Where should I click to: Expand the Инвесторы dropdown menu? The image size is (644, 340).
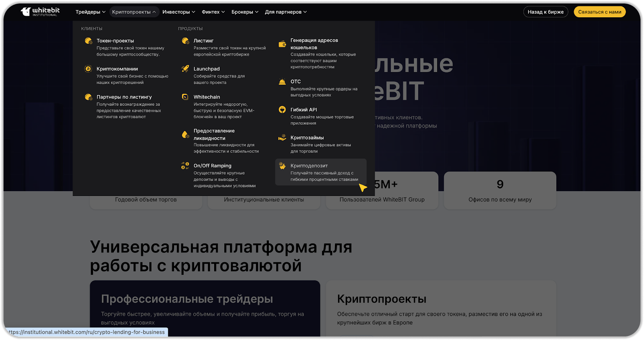pos(178,12)
